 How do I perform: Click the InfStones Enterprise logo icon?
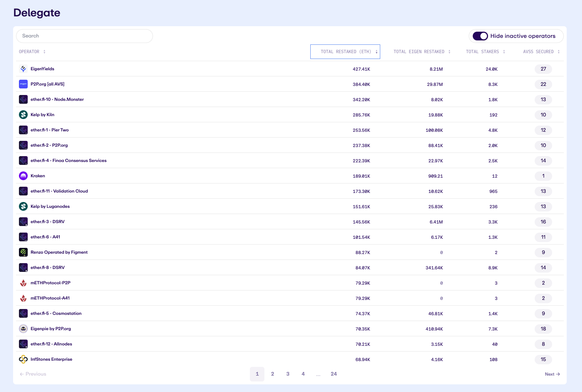pos(23,359)
